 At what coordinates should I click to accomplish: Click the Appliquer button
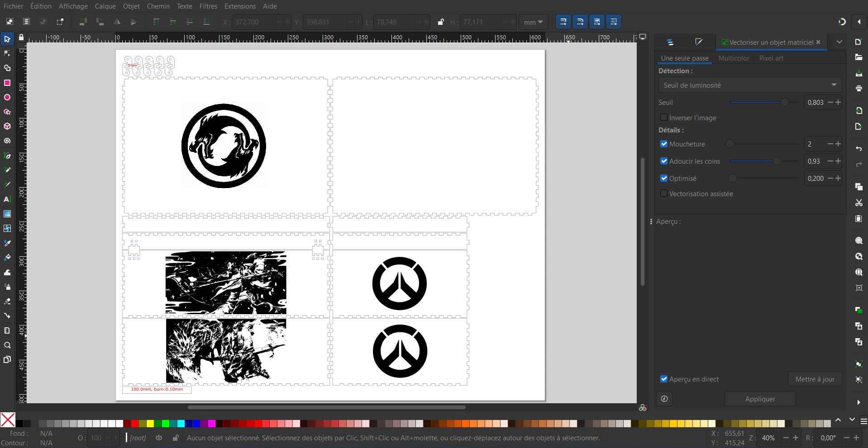pyautogui.click(x=760, y=399)
